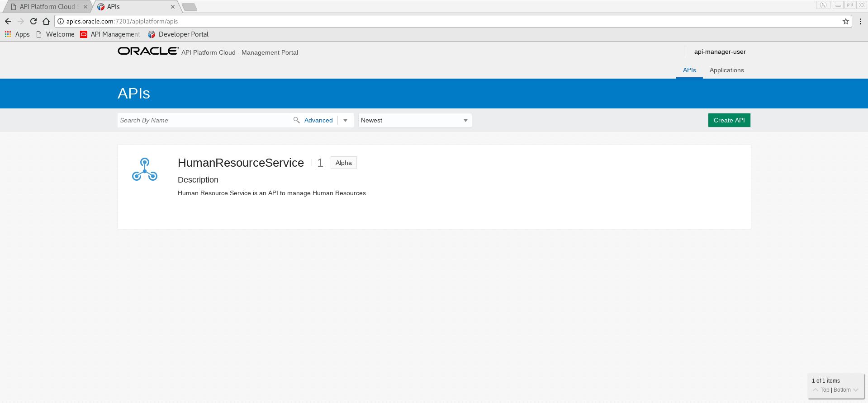This screenshot has width=868, height=403.
Task: Select the APIs navigation tab
Action: click(689, 70)
